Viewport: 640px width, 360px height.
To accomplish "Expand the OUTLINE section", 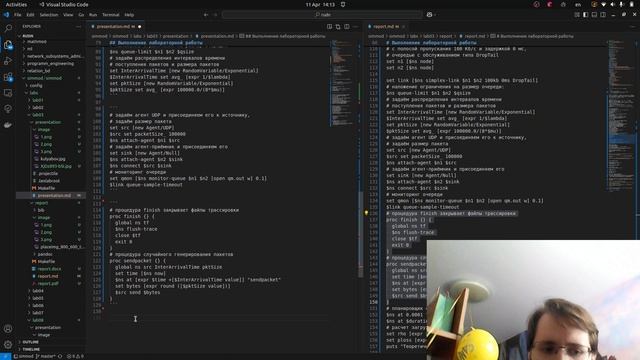I will [51, 342].
